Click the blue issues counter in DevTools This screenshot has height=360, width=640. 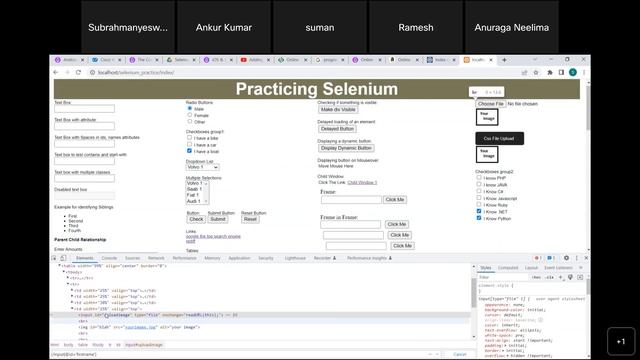[551, 258]
